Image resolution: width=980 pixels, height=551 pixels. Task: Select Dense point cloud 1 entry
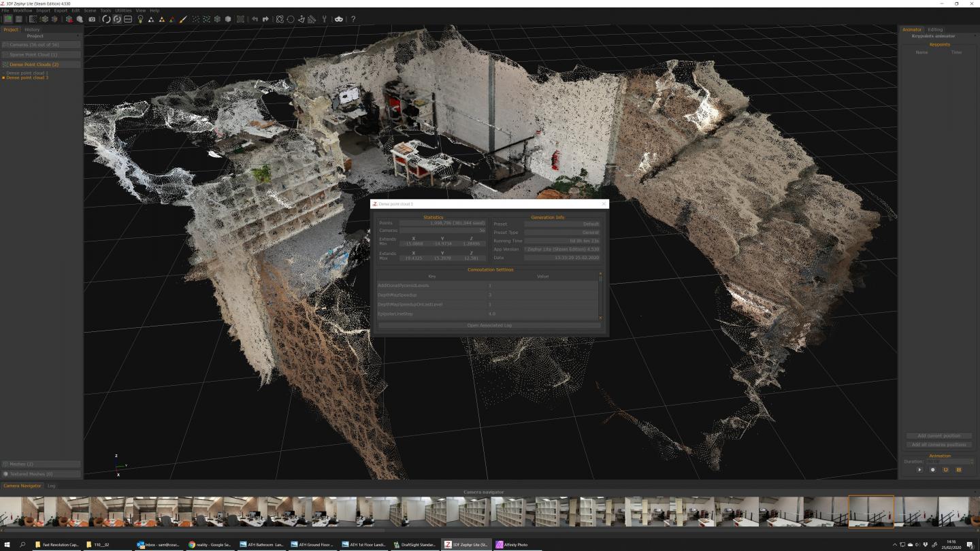(x=27, y=73)
